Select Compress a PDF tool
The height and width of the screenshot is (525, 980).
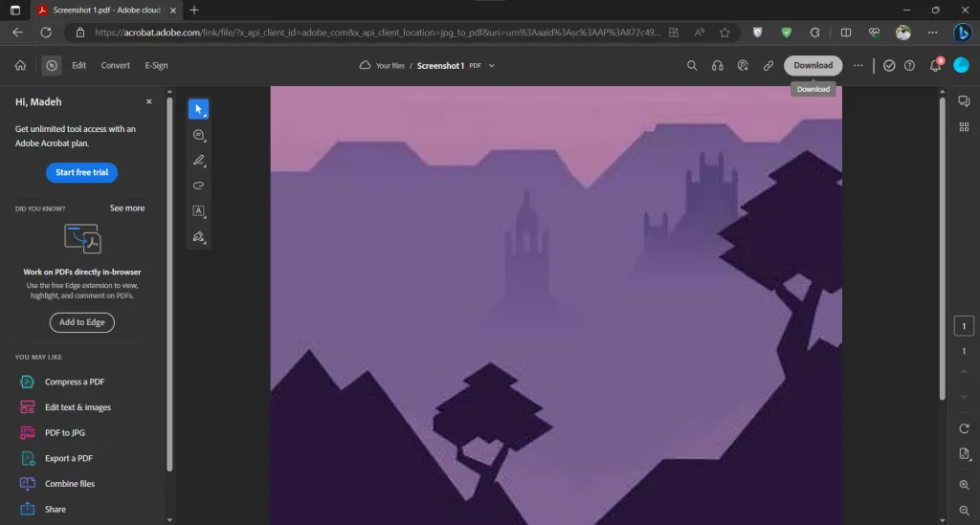point(75,382)
